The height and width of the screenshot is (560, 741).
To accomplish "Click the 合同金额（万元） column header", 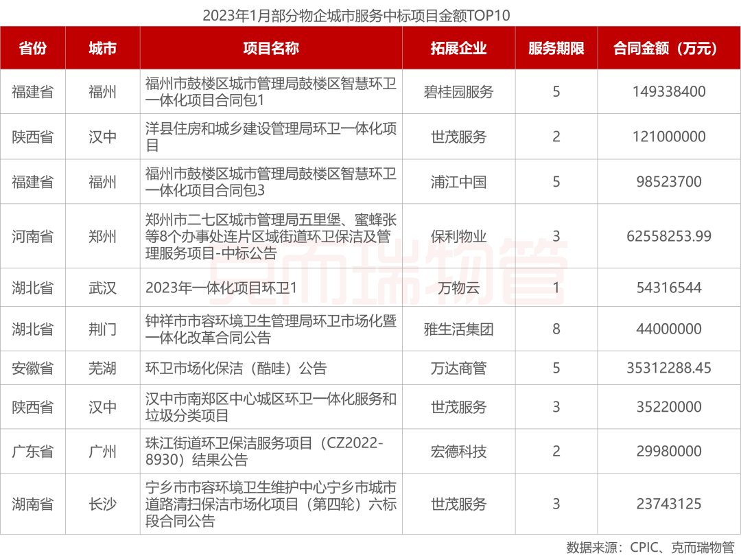I will point(669,48).
